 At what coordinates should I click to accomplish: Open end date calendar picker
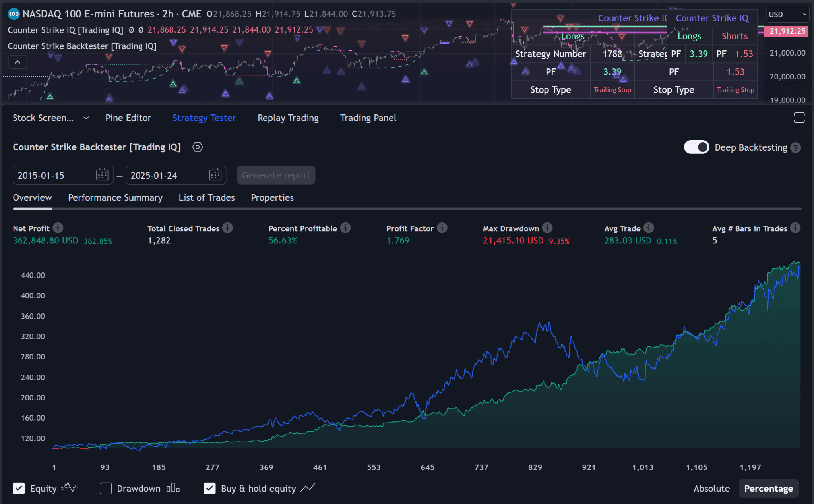215,175
